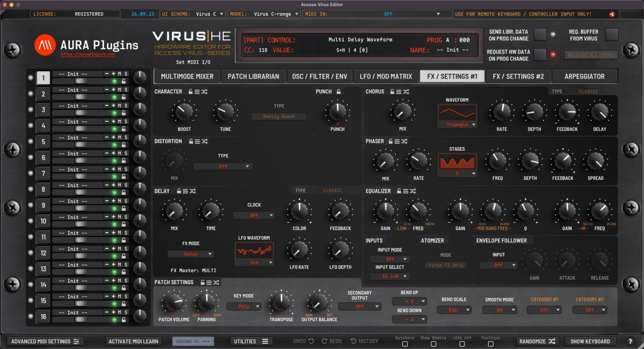Enable the Show Bubble checkbox

click(x=433, y=344)
